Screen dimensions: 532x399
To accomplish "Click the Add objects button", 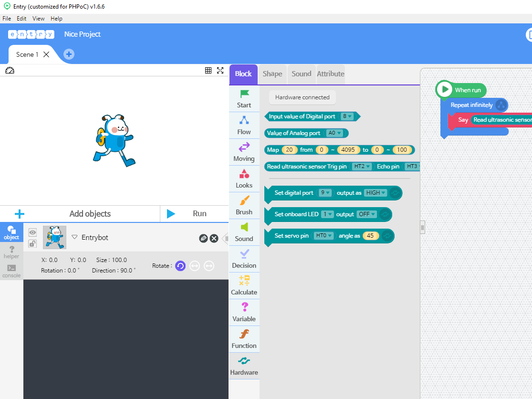I will [x=90, y=213].
